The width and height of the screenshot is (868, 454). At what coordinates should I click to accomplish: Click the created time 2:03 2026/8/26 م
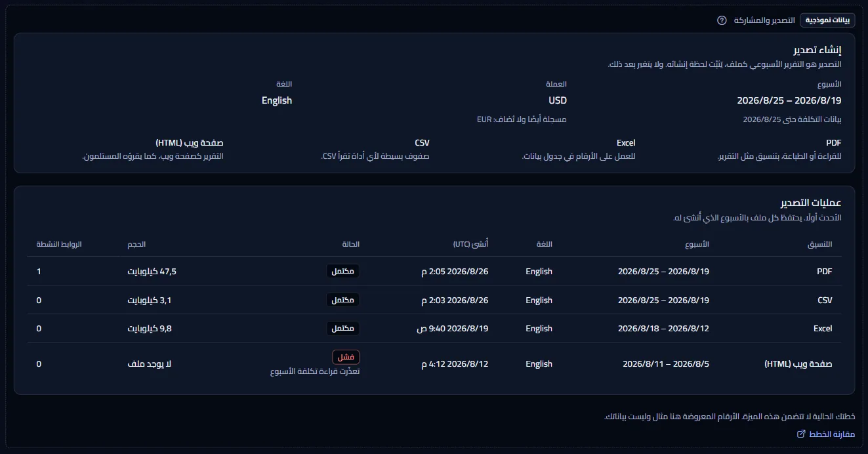click(x=455, y=300)
